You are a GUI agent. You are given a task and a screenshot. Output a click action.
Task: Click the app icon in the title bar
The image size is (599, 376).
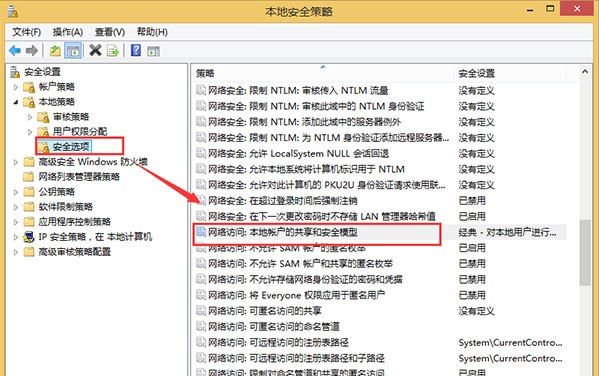click(13, 11)
